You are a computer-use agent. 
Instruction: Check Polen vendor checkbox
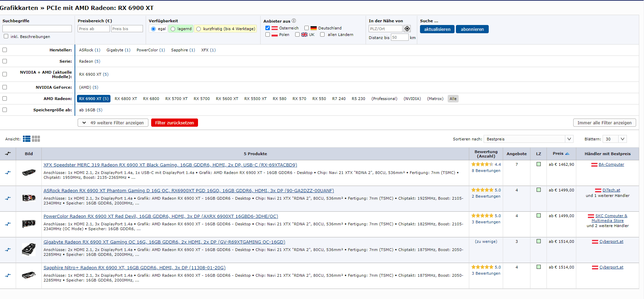(267, 35)
